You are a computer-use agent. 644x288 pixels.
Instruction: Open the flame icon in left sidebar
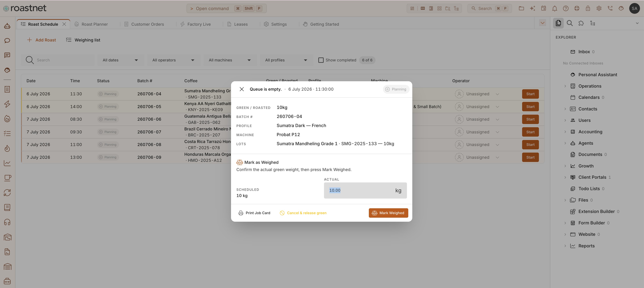7,148
